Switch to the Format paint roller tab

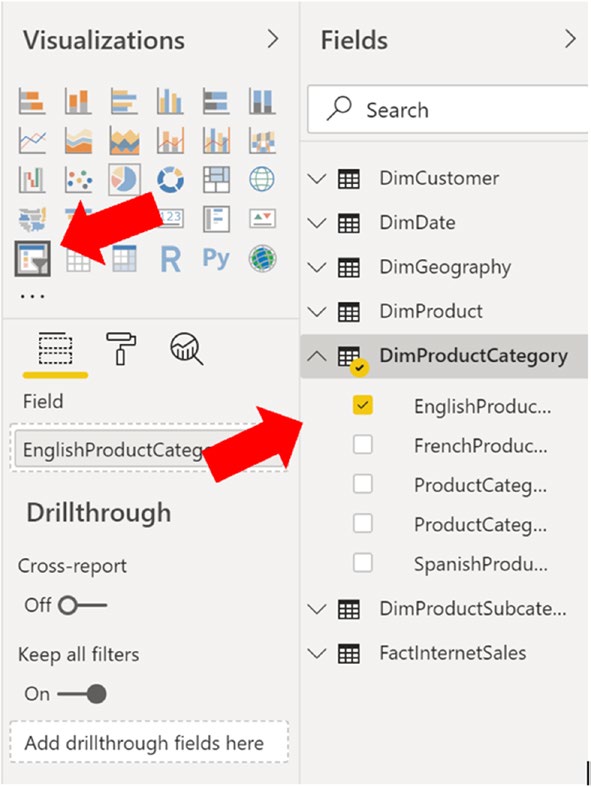(x=121, y=348)
